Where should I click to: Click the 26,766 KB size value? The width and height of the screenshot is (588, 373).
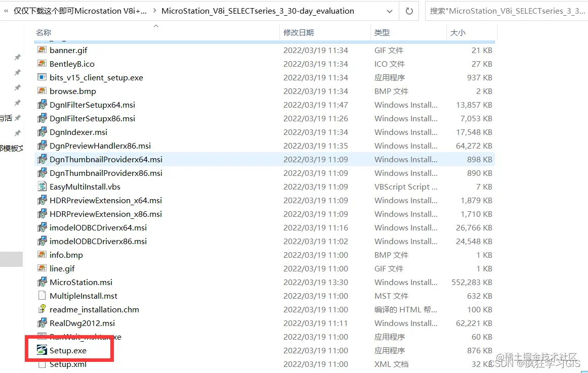coord(474,228)
